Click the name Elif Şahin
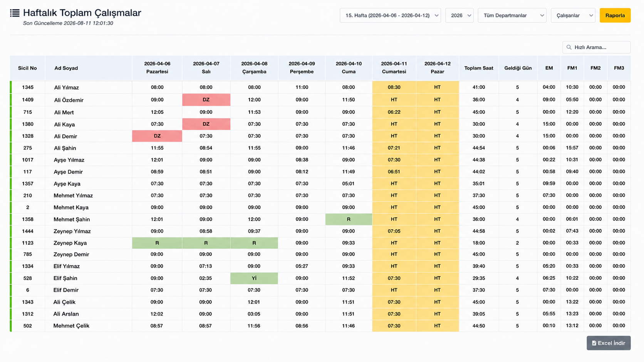The width and height of the screenshot is (644, 362). pyautogui.click(x=65, y=279)
